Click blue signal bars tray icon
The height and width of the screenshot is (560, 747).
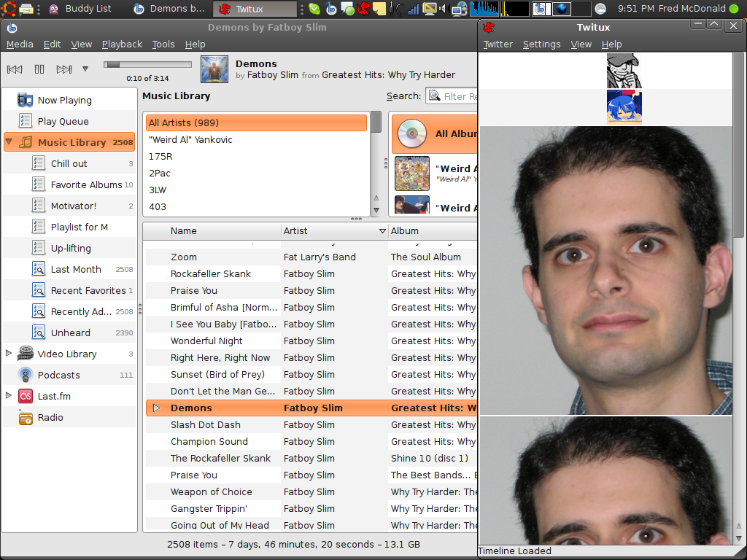pos(413,9)
